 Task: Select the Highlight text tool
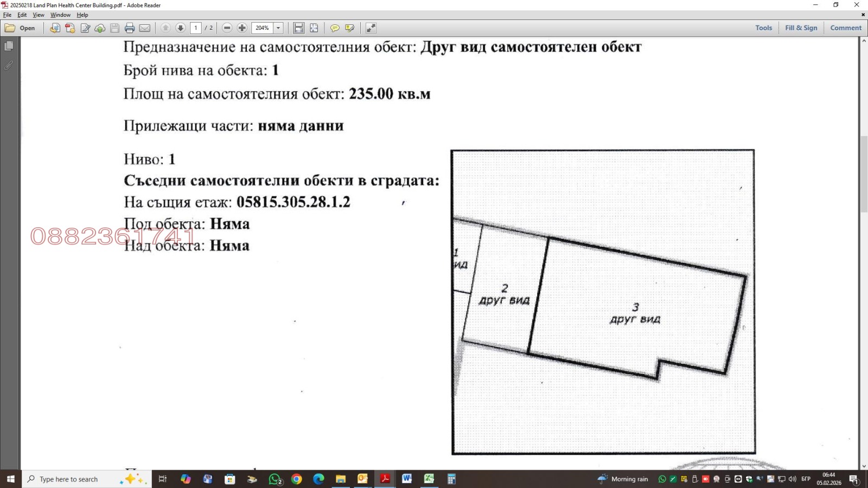[350, 28]
